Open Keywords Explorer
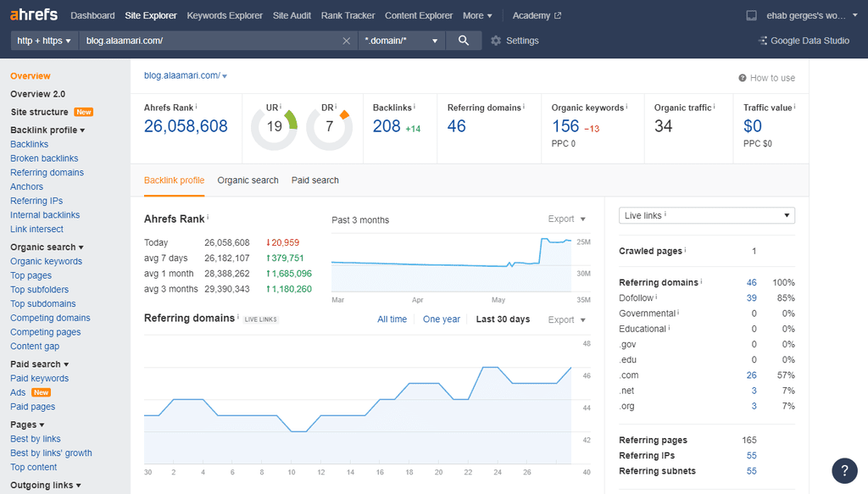 click(225, 15)
